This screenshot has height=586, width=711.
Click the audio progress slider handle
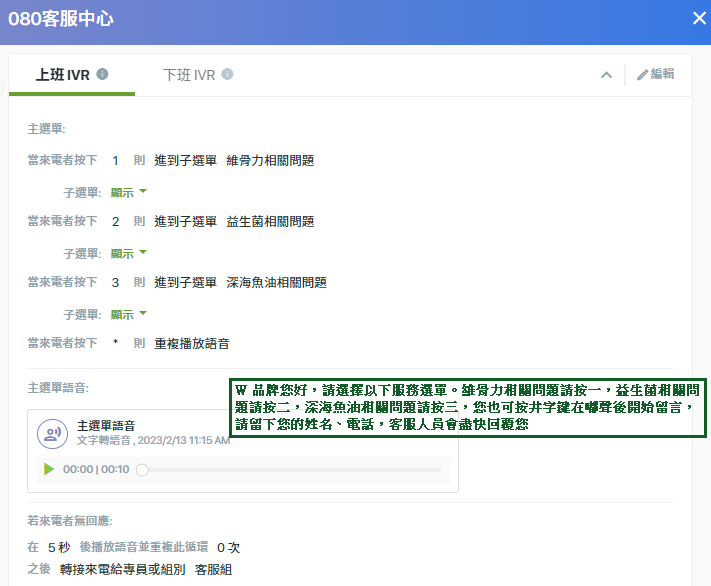click(142, 470)
